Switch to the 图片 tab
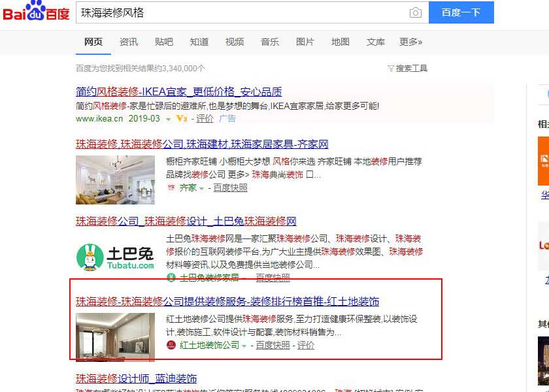This screenshot has height=392, width=549. (305, 42)
